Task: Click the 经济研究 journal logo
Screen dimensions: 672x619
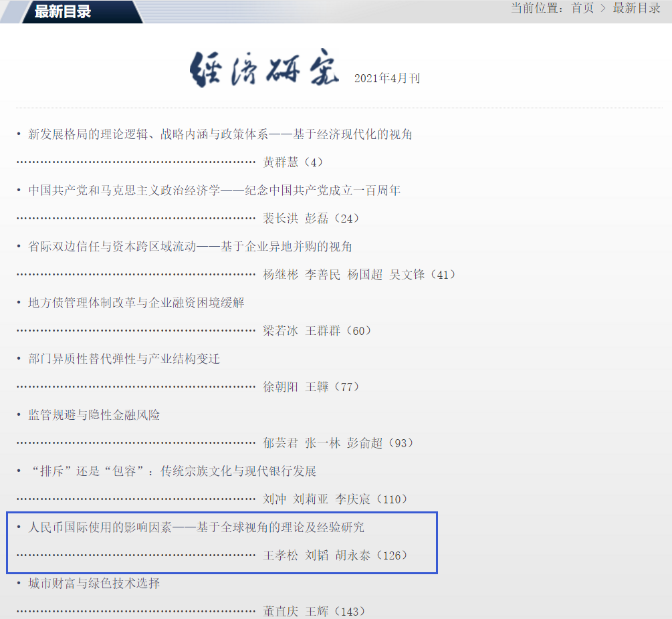Action: coord(264,68)
